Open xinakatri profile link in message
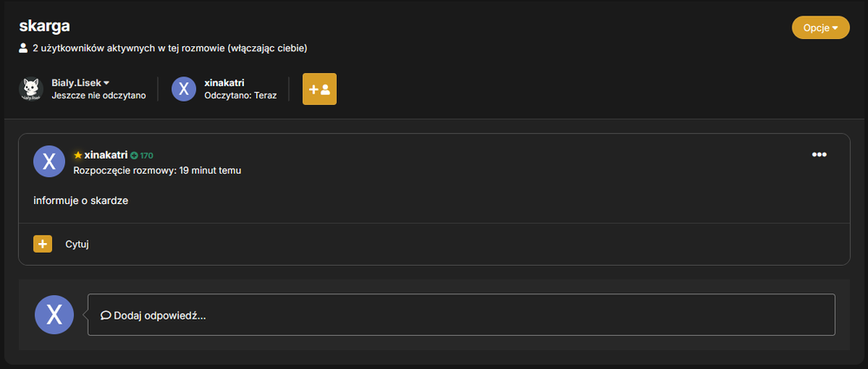The height and width of the screenshot is (369, 868). tap(106, 155)
